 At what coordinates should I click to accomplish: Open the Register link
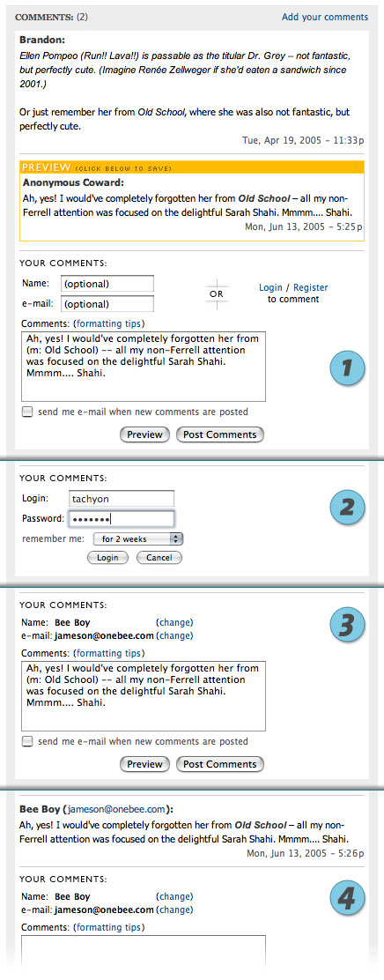pyautogui.click(x=310, y=287)
